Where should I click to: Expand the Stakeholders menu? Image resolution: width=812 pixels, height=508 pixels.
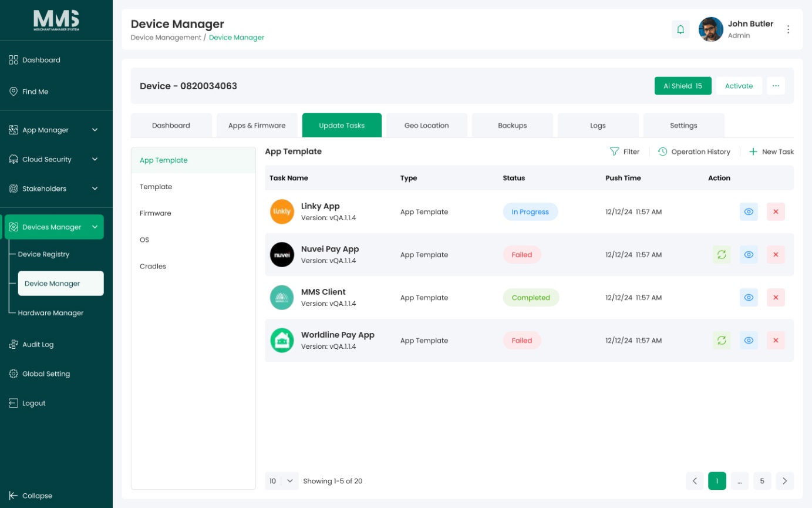tap(54, 189)
